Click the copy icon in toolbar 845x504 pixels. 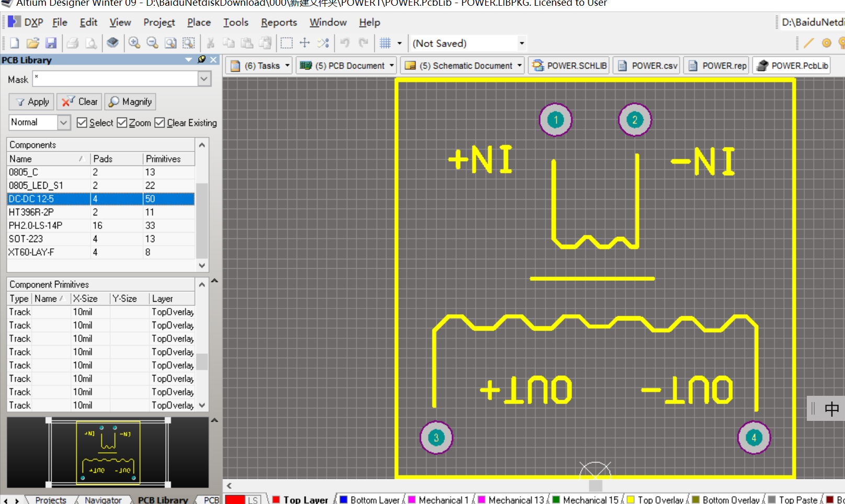(229, 43)
